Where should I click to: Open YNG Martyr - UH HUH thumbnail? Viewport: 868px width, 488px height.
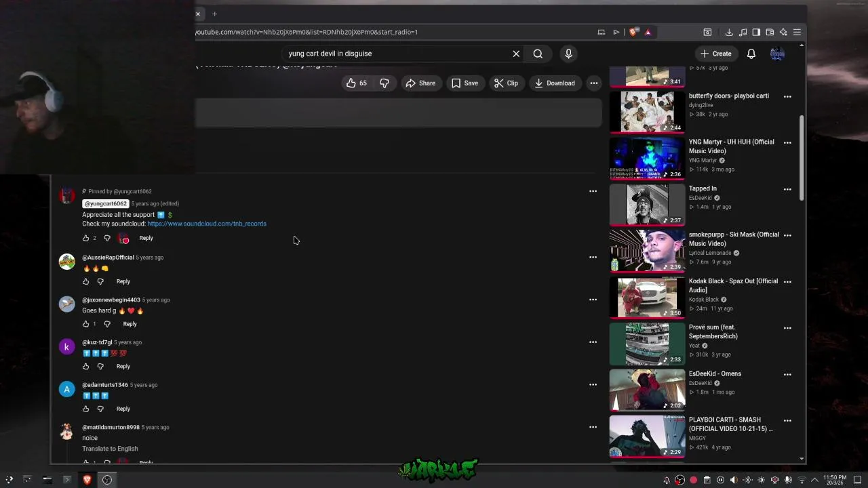tap(647, 158)
